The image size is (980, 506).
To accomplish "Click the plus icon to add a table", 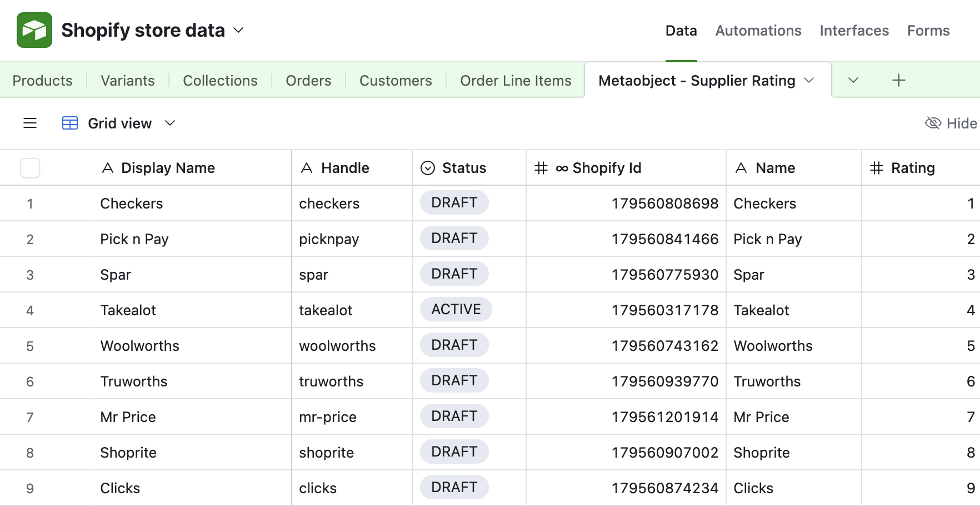I will coord(898,80).
